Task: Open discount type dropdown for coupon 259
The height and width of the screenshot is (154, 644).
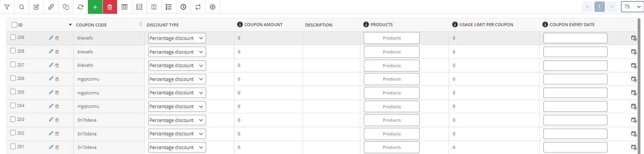Action: (177, 38)
